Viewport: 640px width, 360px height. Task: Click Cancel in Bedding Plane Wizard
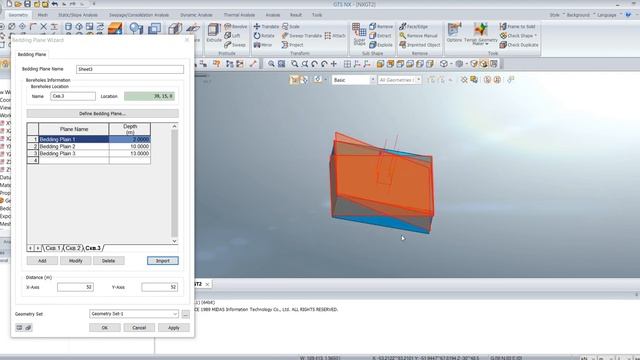pyautogui.click(x=139, y=328)
